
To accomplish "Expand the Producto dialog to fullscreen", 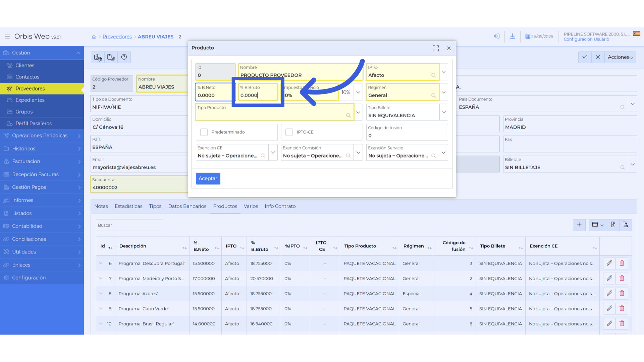I will (x=436, y=48).
